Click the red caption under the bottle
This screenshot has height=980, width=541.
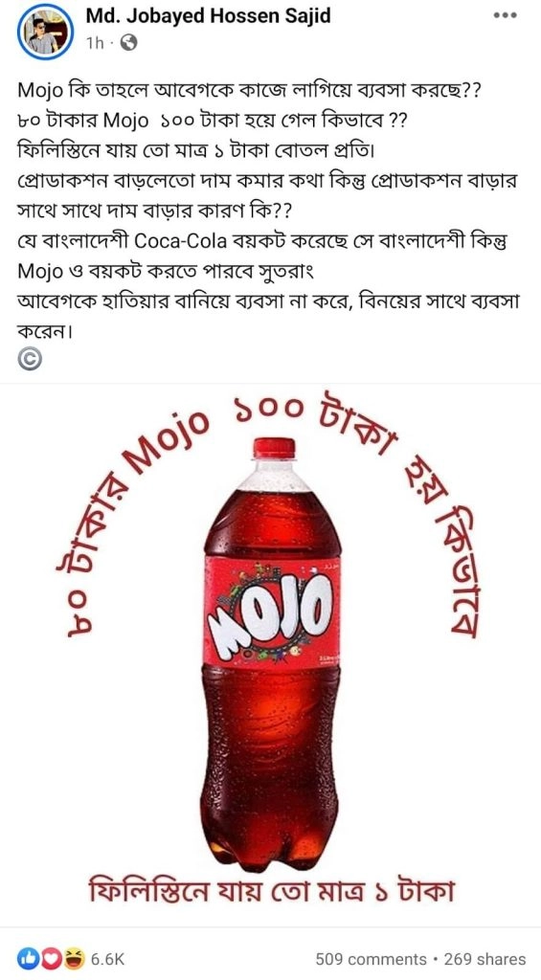coord(269,892)
